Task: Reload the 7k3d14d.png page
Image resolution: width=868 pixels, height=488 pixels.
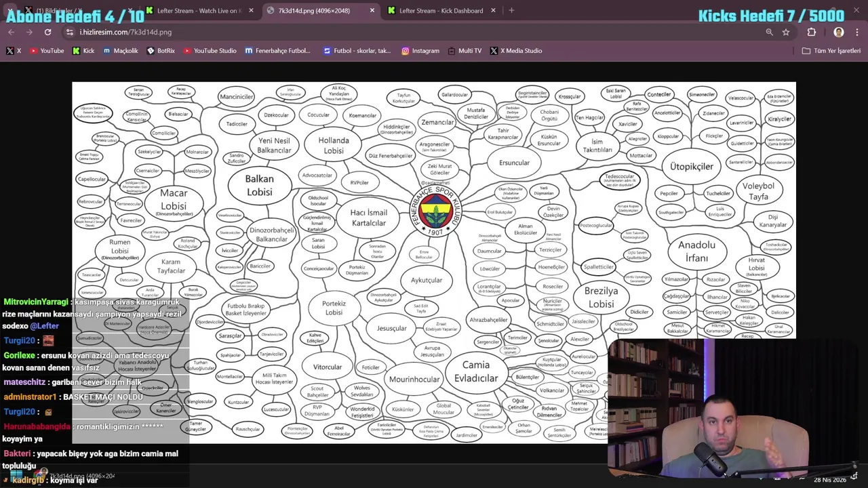Action: (47, 32)
